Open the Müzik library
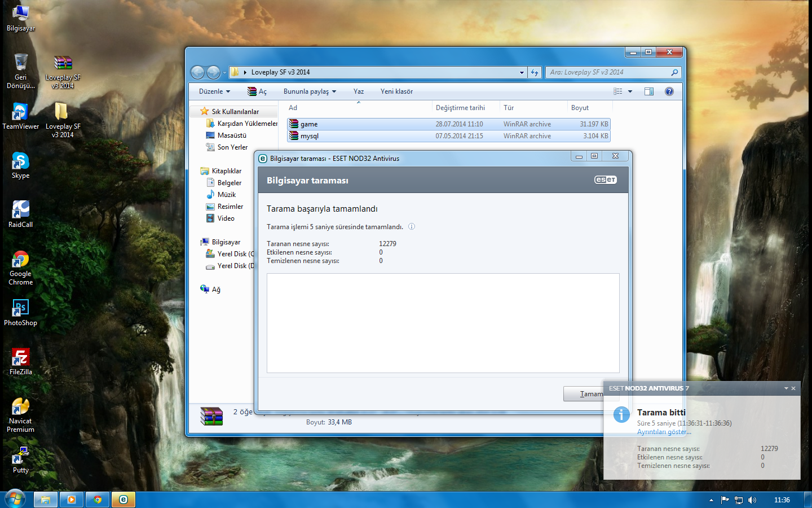This screenshot has height=508, width=812. 221,195
